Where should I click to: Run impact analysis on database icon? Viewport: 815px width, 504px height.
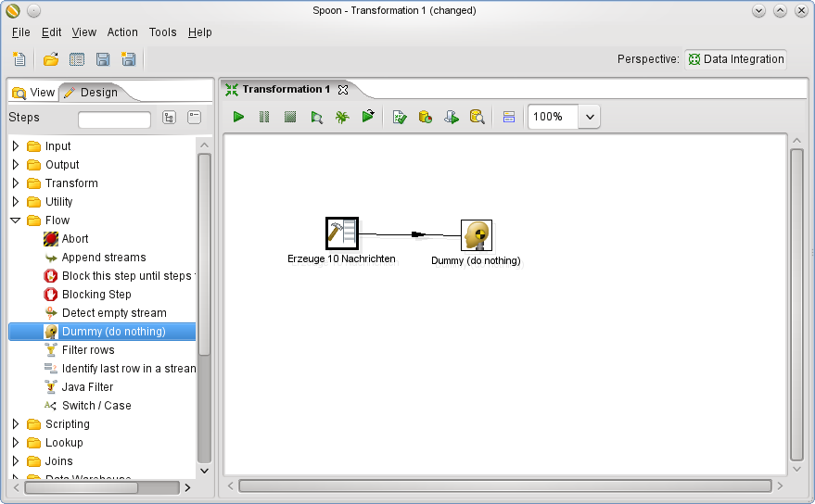click(426, 117)
